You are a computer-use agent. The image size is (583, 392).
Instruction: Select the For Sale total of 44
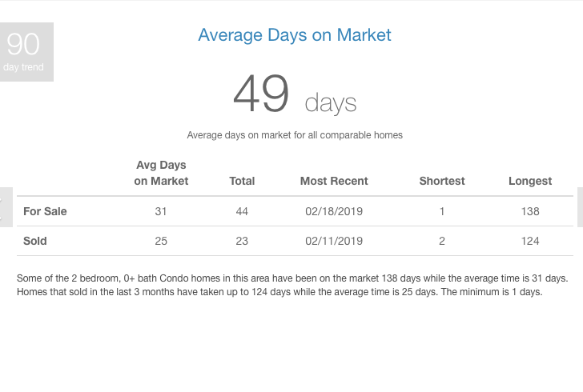click(242, 211)
